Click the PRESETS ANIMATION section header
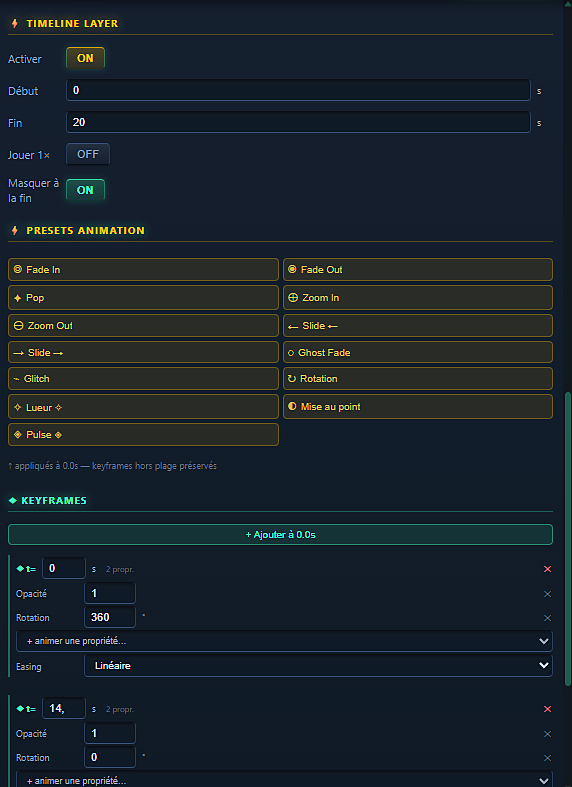 pyautogui.click(x=85, y=230)
